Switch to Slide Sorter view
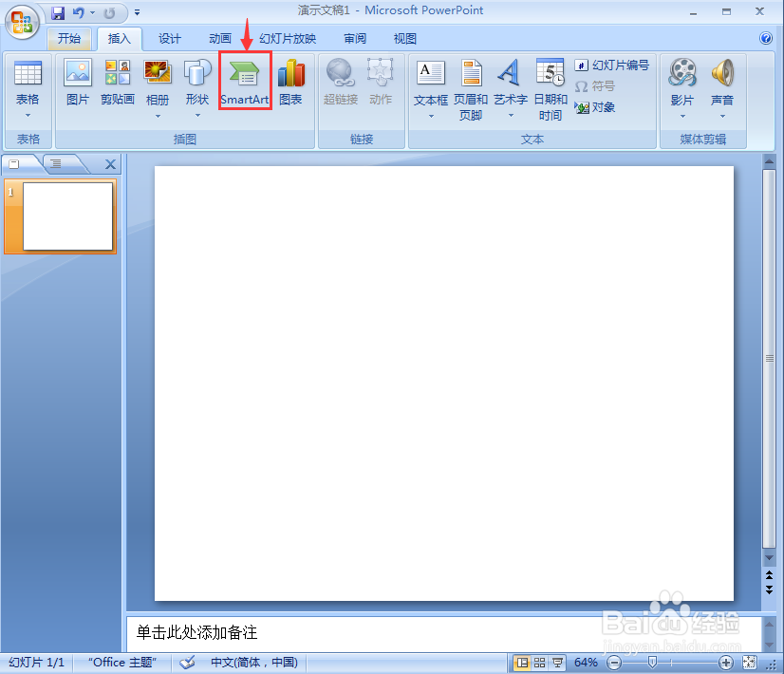 (x=539, y=663)
